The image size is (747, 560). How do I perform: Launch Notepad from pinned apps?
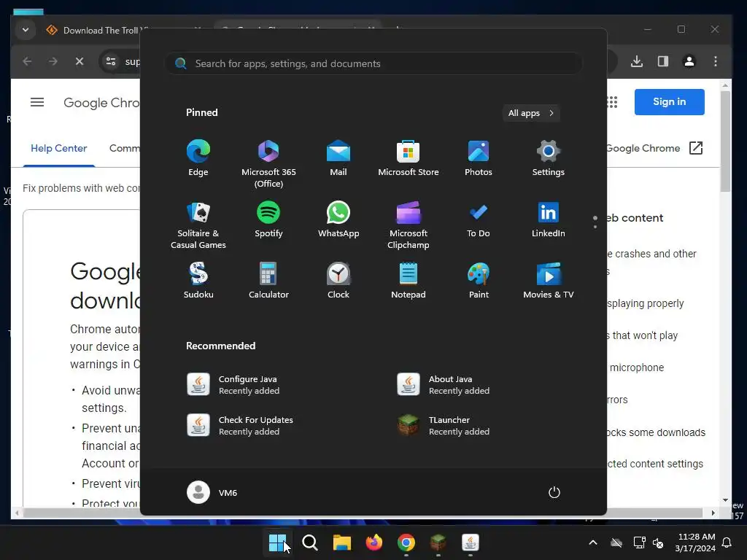pos(409,281)
